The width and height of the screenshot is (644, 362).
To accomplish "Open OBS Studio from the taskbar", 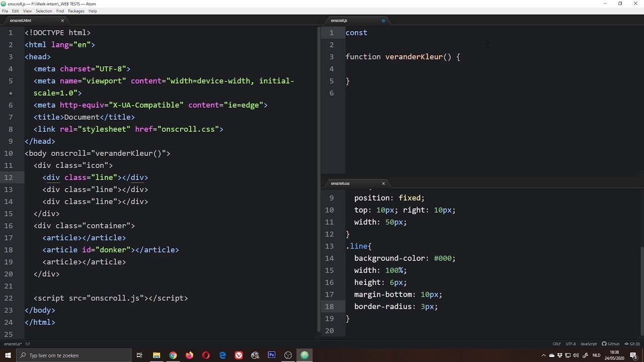I will point(288,355).
